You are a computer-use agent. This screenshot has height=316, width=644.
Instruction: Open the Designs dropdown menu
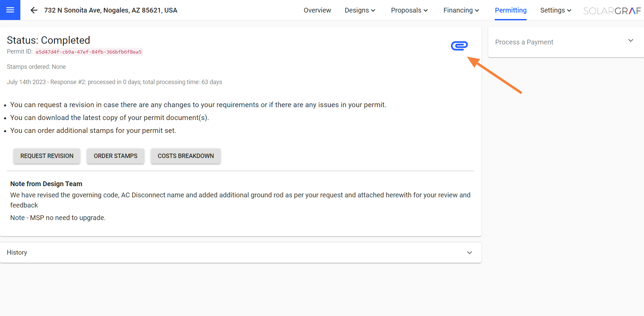(360, 10)
